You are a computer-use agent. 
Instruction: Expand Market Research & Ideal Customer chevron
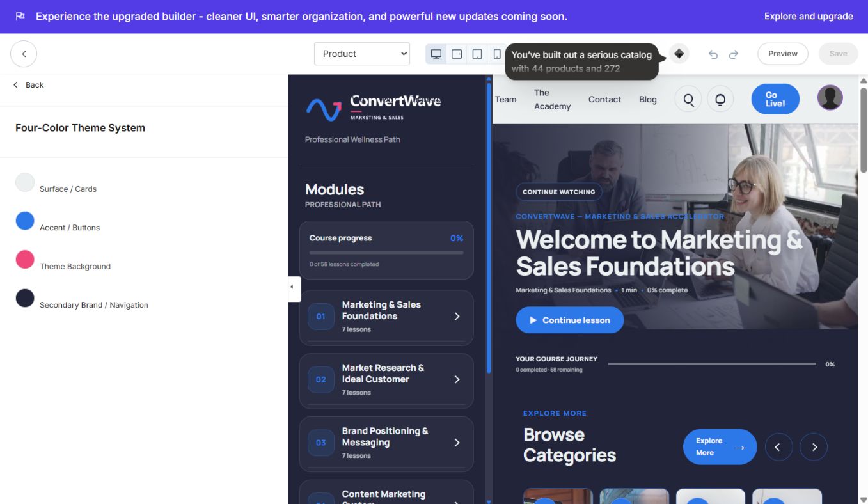457,379
